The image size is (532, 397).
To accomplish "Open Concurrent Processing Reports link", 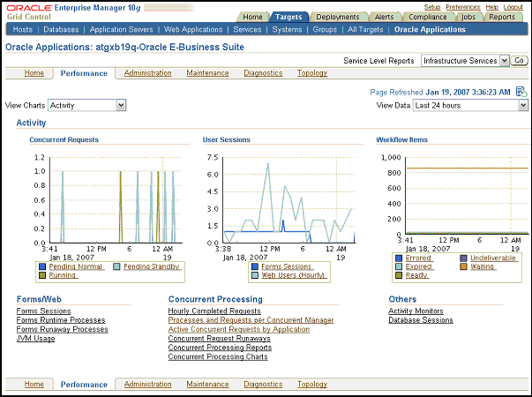I will (x=220, y=348).
